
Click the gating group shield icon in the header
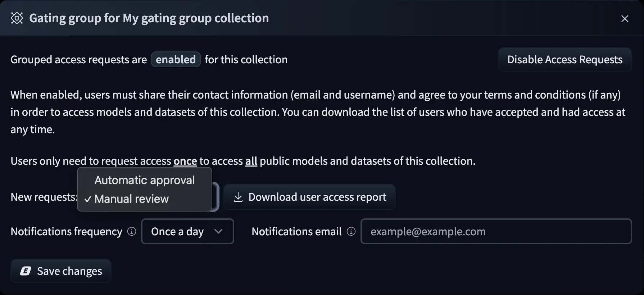17,18
